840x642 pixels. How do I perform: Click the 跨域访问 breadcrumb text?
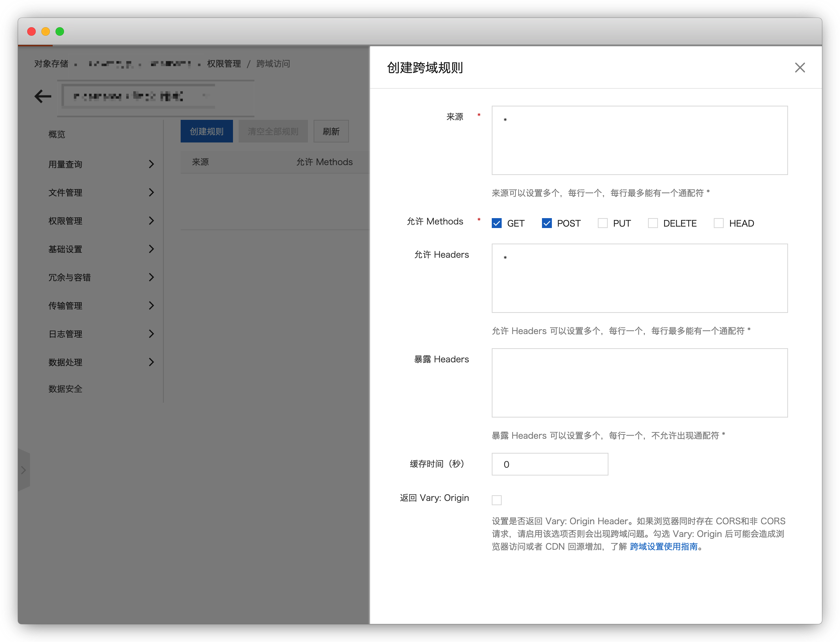[x=273, y=64]
